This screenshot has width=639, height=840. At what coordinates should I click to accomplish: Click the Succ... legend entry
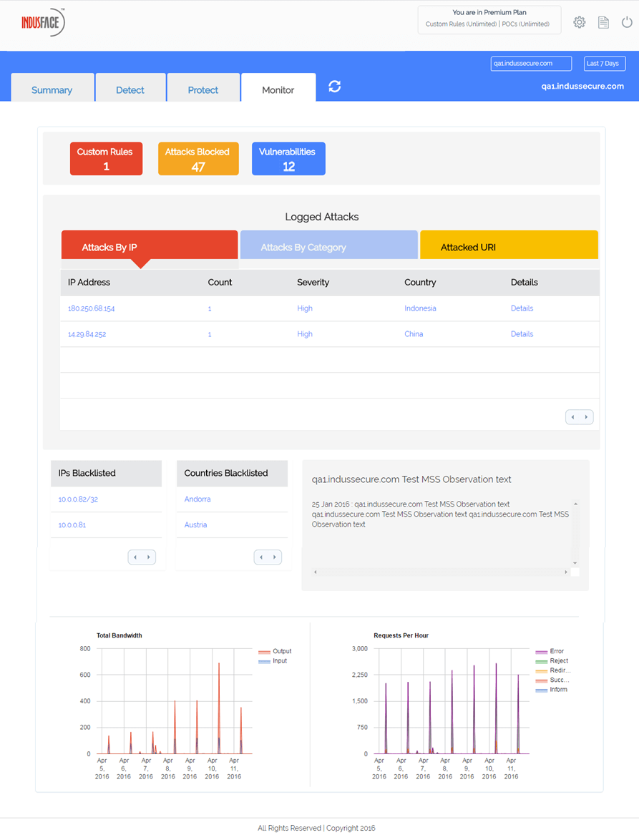553,680
